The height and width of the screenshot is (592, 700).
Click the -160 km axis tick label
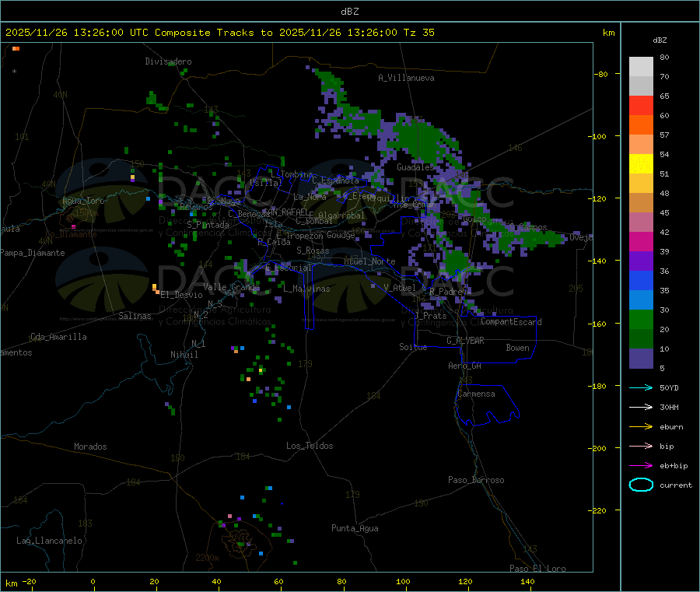[599, 324]
